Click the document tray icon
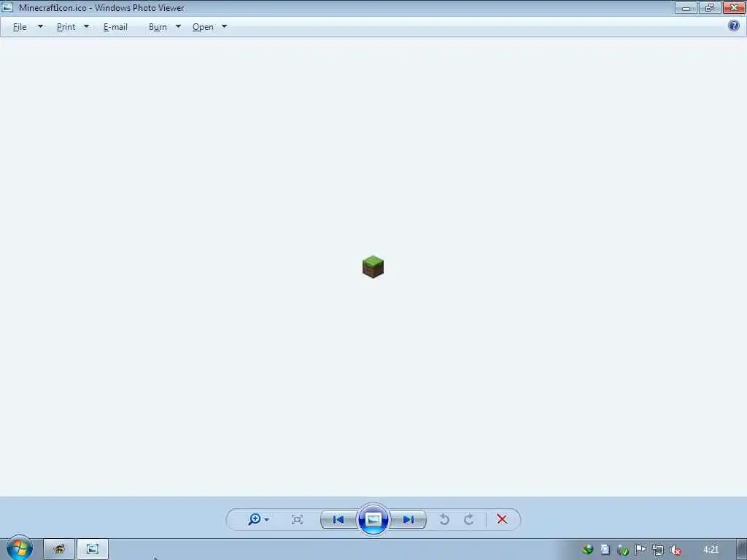Viewport: 747px width, 560px height. pyautogui.click(x=605, y=550)
